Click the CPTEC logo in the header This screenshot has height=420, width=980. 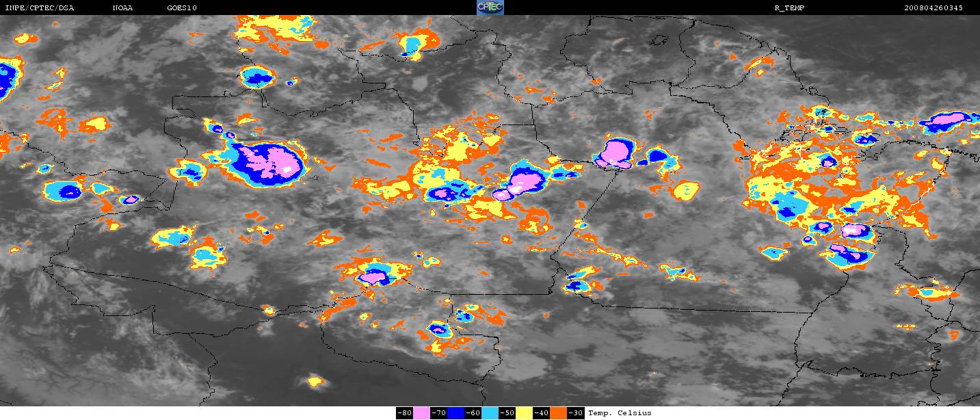click(x=490, y=8)
